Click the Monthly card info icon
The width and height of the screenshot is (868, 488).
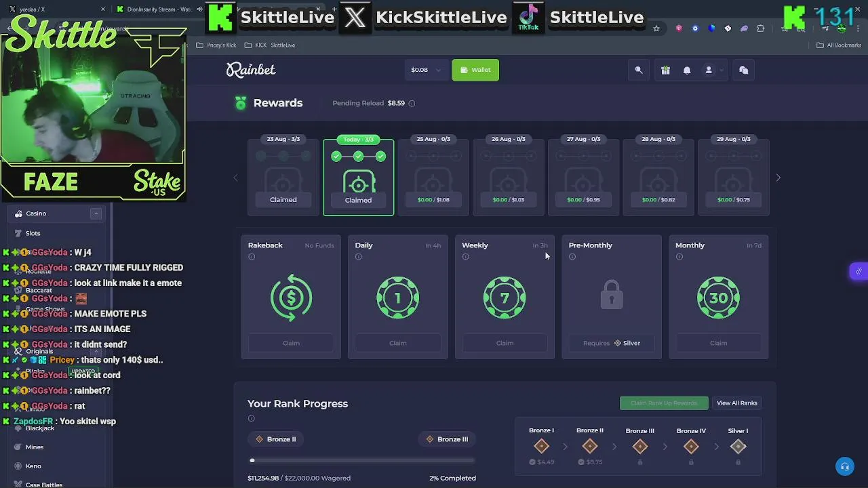[679, 257]
